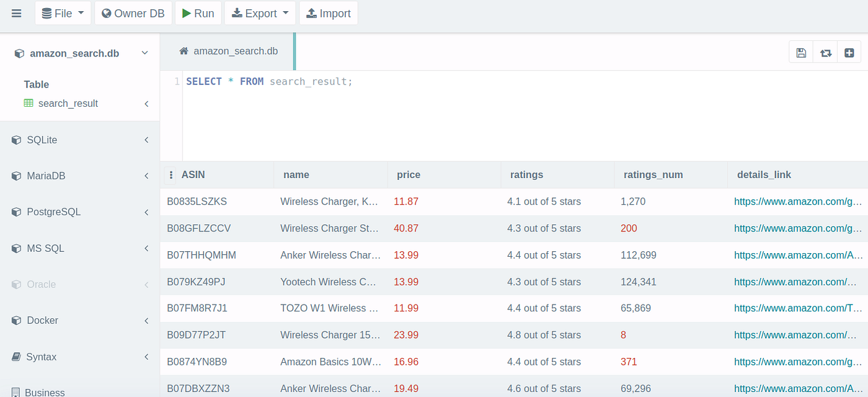Click the column options icon beside ASIN header

tap(170, 174)
